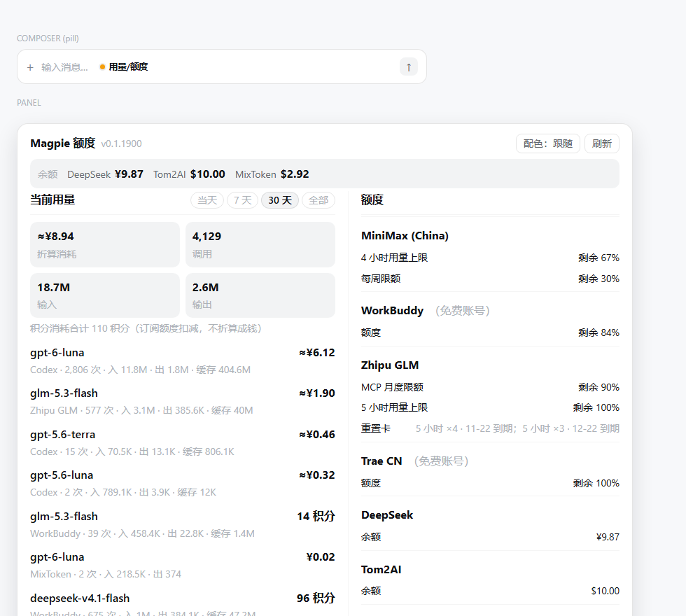The height and width of the screenshot is (616, 686).
Task: Click the 18.7M 输入 card
Action: click(x=105, y=295)
